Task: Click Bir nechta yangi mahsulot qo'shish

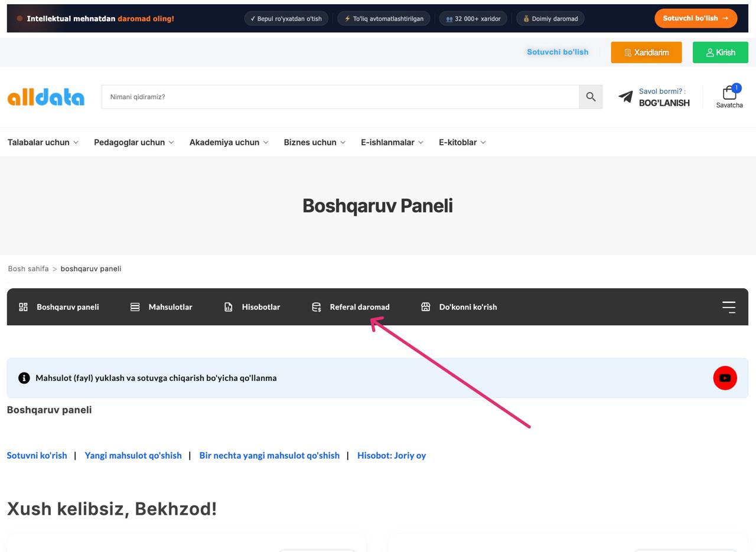Action: [269, 455]
